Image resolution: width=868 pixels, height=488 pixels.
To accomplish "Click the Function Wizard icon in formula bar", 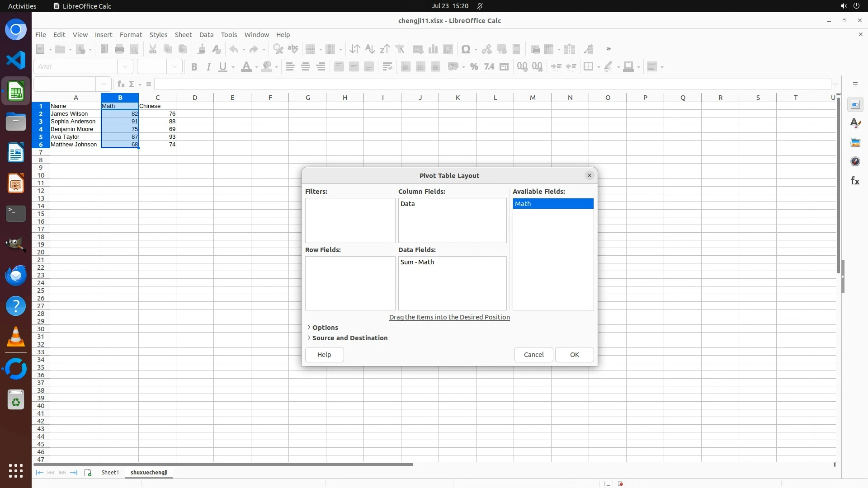I will pyautogui.click(x=121, y=84).
